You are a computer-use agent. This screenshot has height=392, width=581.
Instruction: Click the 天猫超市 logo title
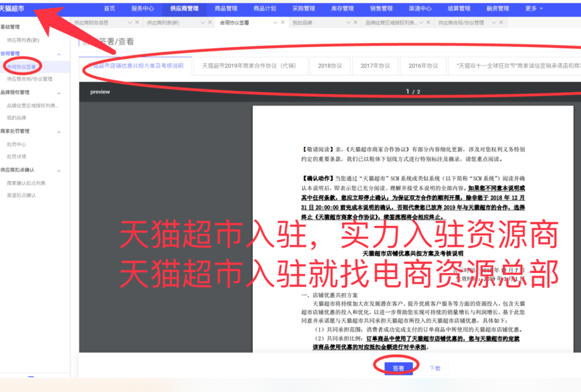click(12, 9)
